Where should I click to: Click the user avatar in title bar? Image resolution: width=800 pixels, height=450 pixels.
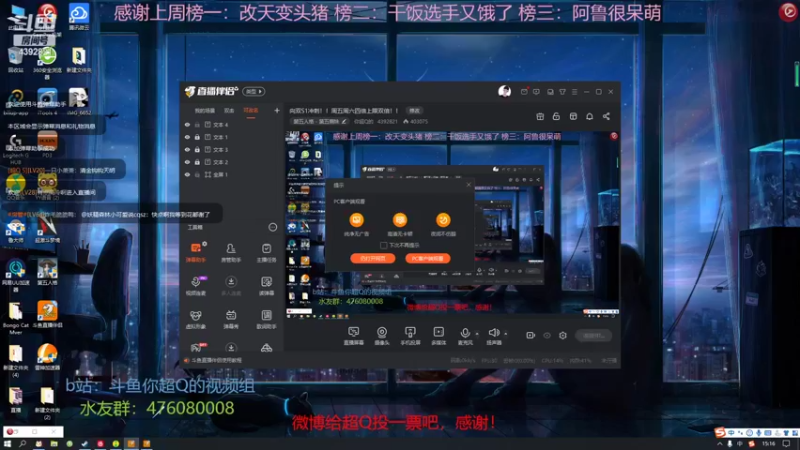504,91
